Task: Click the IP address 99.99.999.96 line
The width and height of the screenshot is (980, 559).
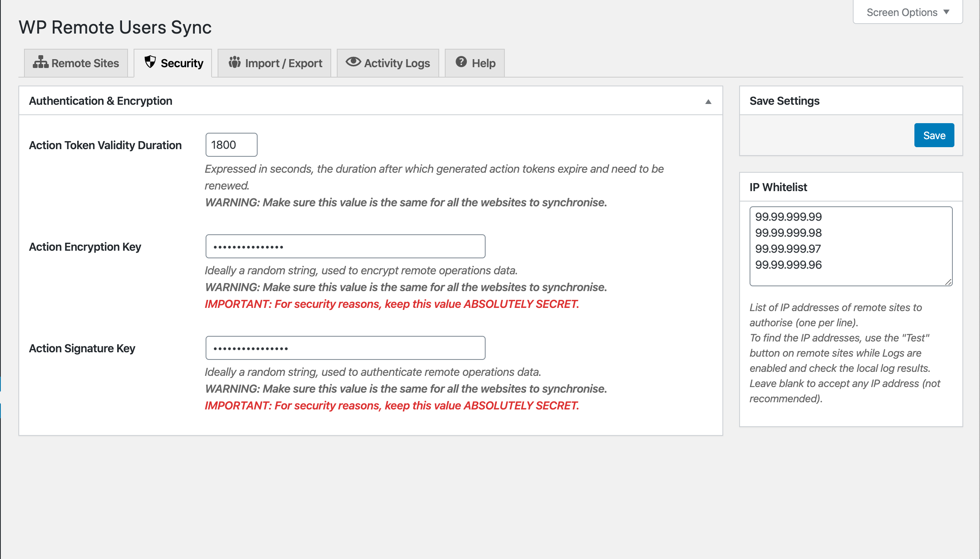Action: (788, 265)
